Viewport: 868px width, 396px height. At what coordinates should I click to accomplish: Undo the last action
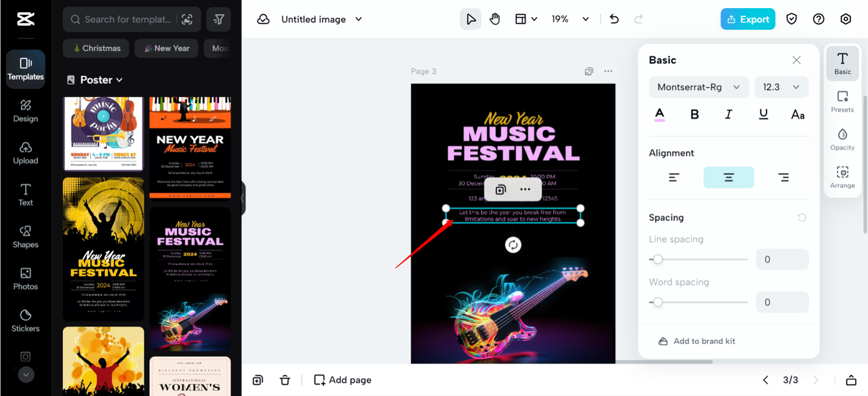pos(614,19)
